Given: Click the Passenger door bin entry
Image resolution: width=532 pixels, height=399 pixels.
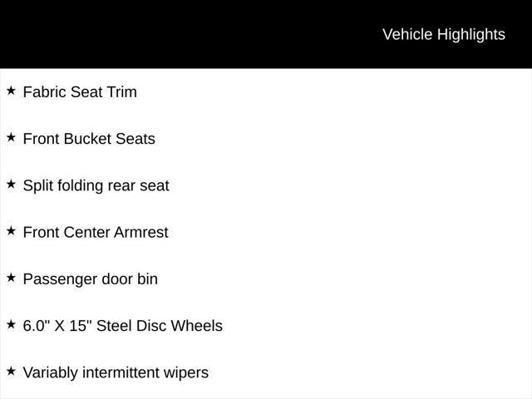Looking at the screenshot, I should (x=90, y=278).
